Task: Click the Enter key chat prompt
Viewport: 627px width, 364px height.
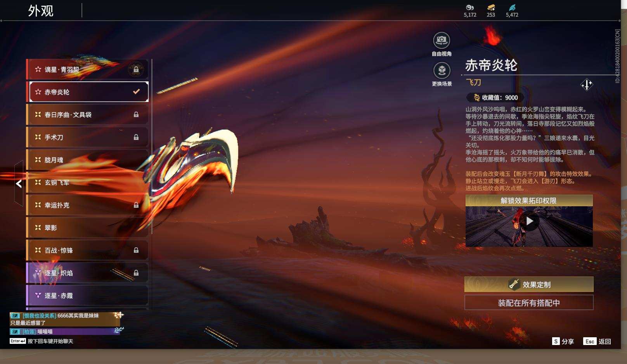Action: 42,341
